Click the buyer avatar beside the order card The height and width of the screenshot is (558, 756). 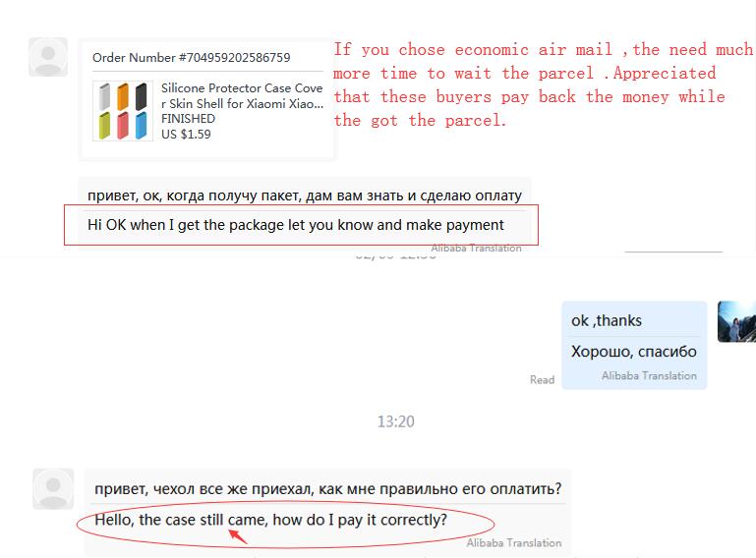point(48,57)
